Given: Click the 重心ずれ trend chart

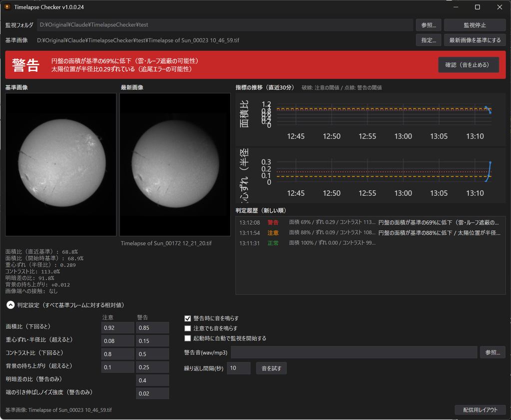Looking at the screenshot, I should 371,175.
